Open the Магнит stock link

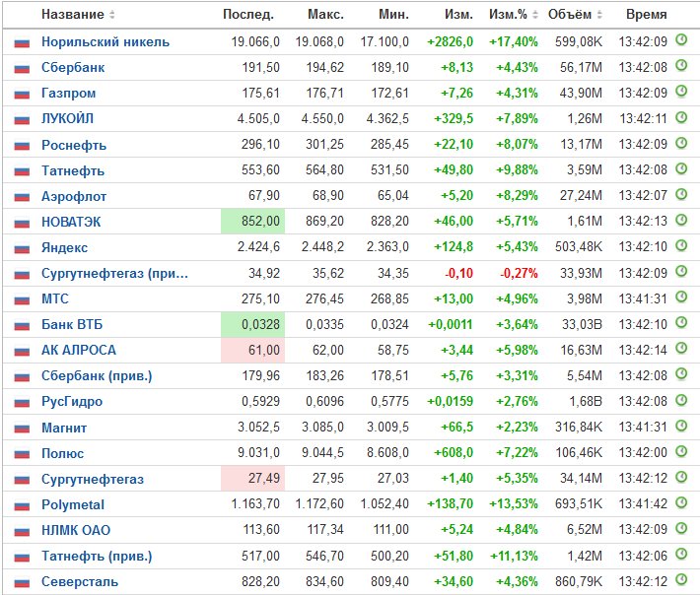(x=64, y=428)
